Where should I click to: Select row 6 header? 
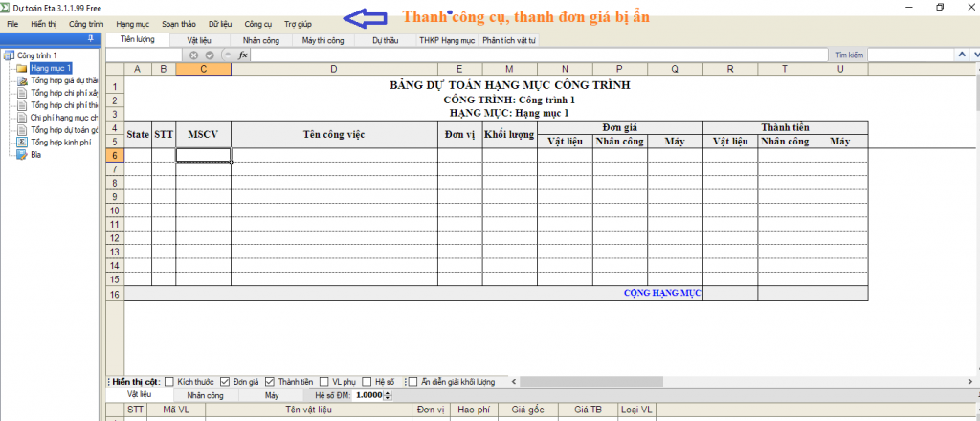coord(115,155)
